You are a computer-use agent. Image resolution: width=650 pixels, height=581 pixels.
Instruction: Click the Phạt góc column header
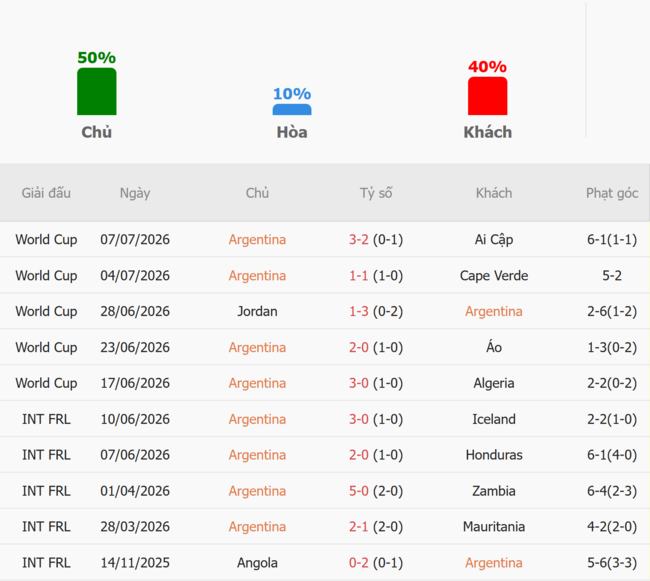point(612,193)
